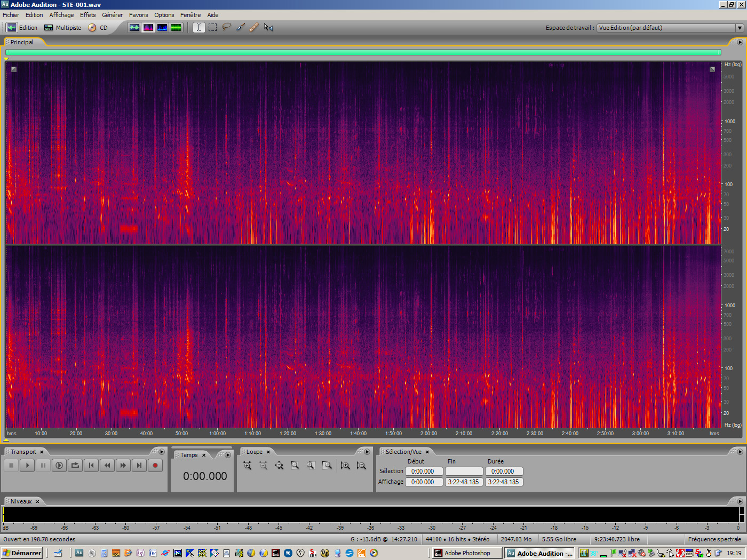The height and width of the screenshot is (560, 747).
Task: Open the Effets menu
Action: [88, 14]
